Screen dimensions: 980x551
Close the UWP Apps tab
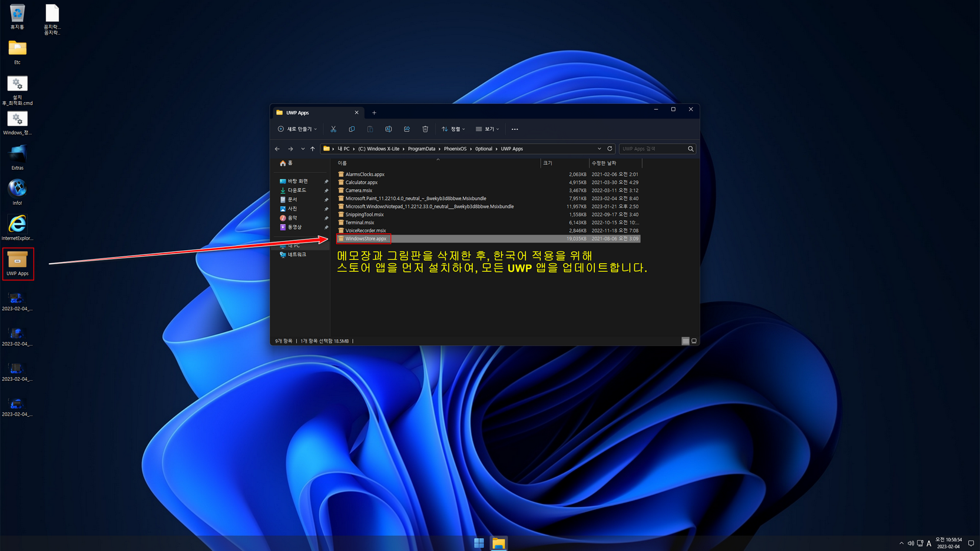[356, 112]
